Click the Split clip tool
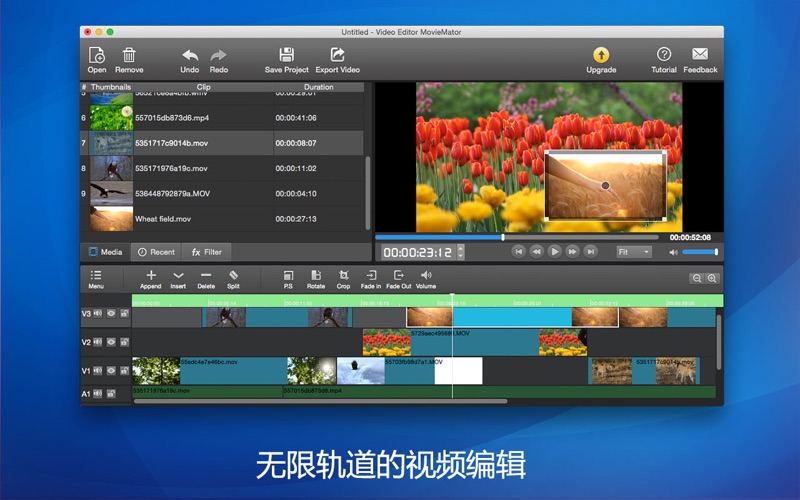This screenshot has height=500, width=800. (233, 275)
